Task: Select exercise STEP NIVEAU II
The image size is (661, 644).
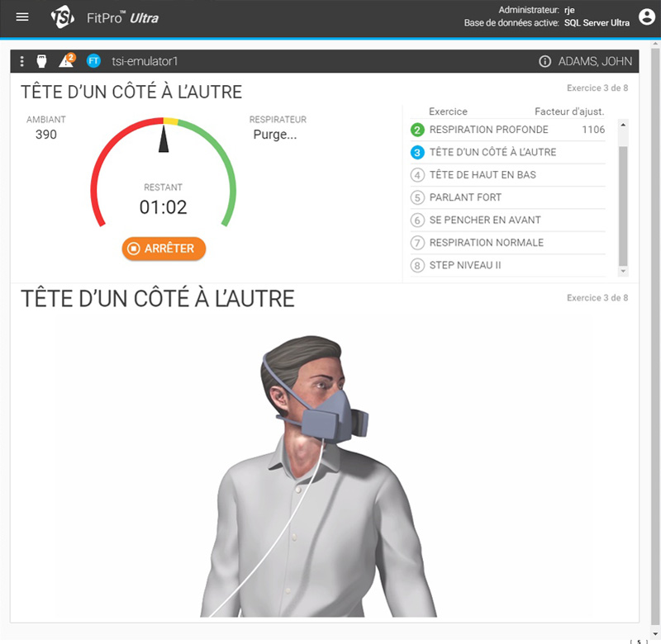Action: point(465,266)
